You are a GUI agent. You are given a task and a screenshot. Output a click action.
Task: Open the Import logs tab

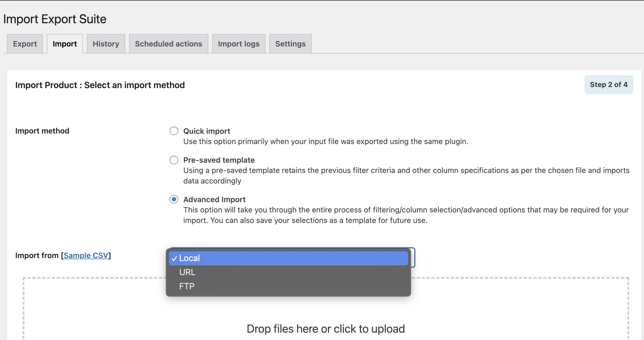(238, 44)
